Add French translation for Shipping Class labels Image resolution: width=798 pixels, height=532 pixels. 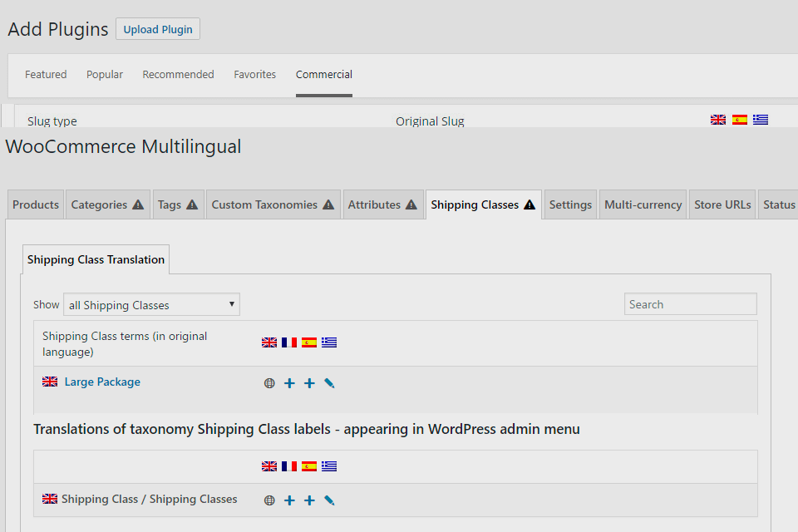[289, 500]
